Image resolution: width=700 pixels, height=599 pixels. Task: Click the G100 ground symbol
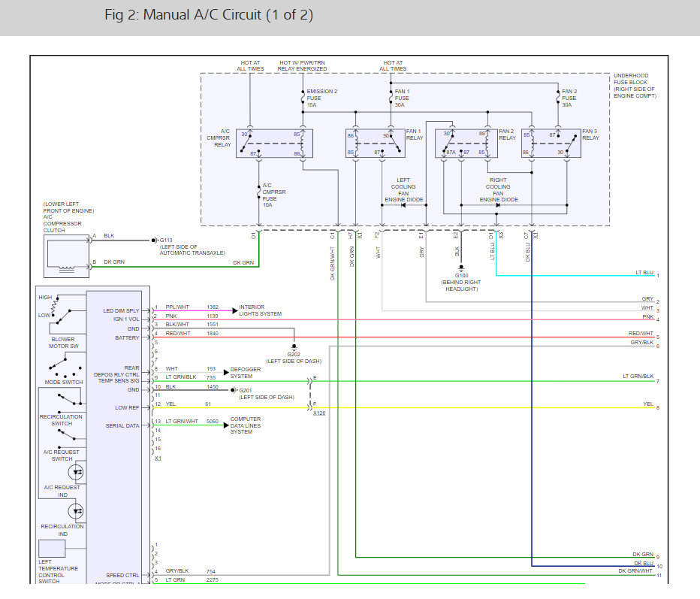tap(461, 267)
